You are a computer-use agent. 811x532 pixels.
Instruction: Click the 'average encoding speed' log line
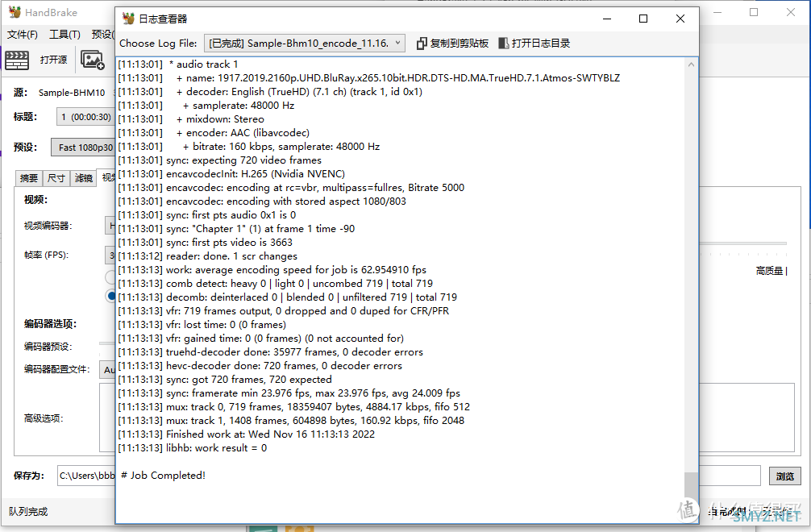(272, 270)
